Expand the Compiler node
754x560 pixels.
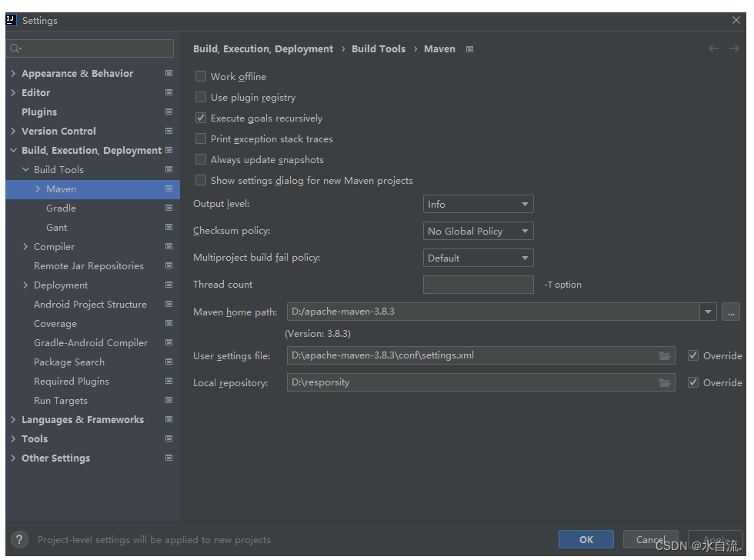click(x=25, y=246)
